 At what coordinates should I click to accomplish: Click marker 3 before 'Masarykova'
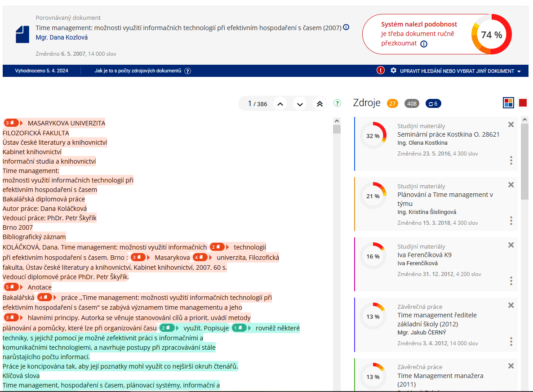click(x=140, y=258)
